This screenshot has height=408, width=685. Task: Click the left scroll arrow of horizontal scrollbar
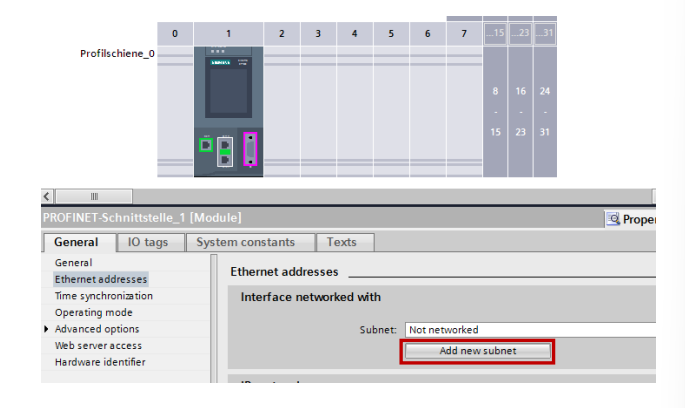click(47, 196)
